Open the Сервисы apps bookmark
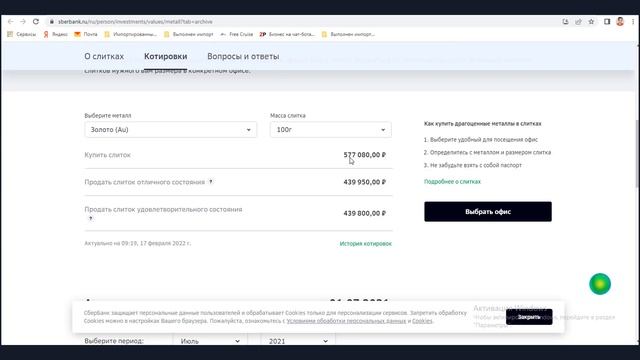 click(22, 34)
